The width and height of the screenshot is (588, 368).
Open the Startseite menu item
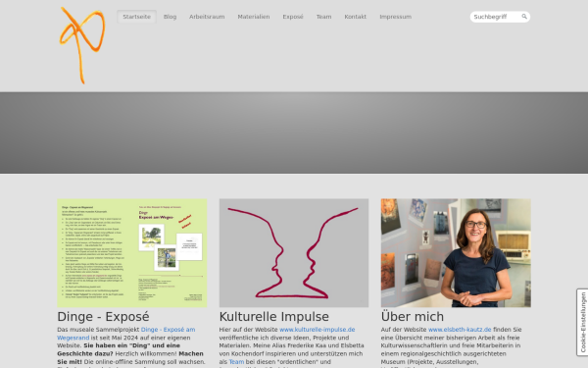tap(136, 17)
